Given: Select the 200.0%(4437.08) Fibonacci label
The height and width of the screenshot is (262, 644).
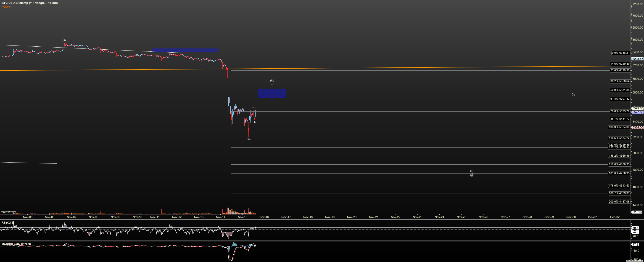Looking at the screenshot, I should pos(619,202).
